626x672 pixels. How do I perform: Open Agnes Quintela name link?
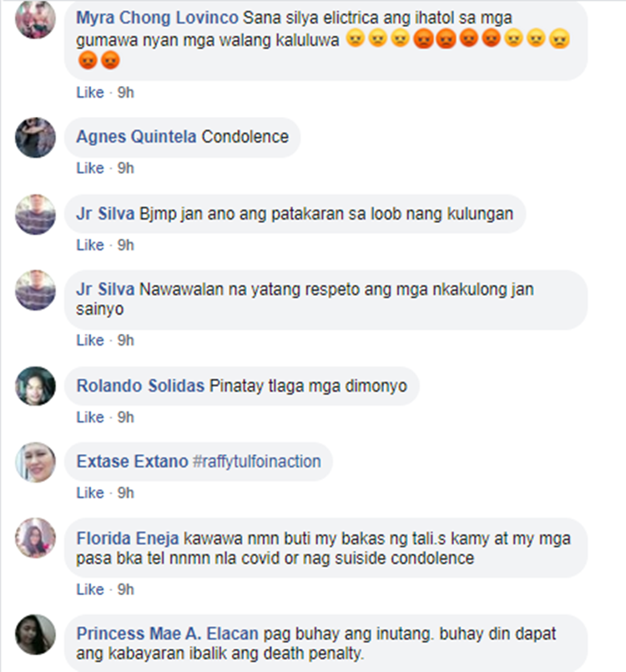136,137
